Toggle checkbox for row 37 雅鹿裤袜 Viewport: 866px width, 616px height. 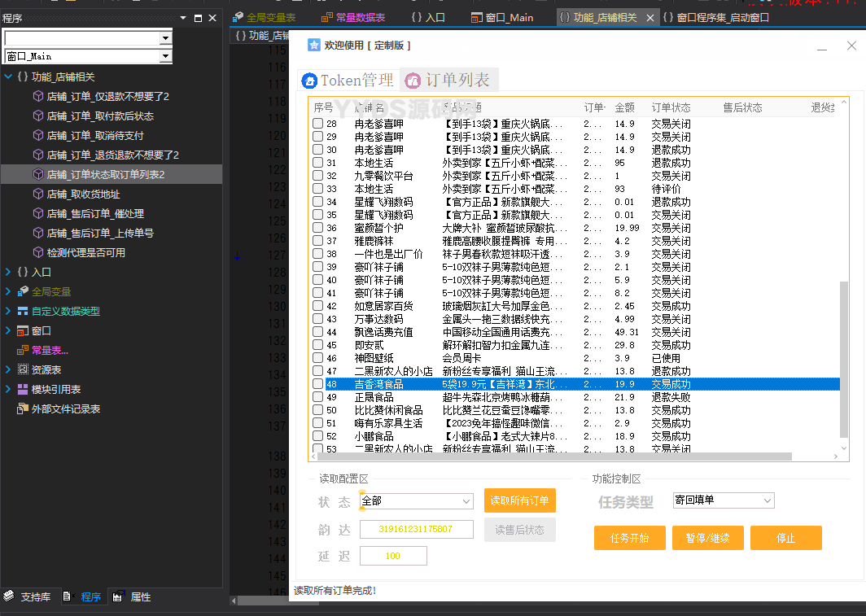[318, 241]
